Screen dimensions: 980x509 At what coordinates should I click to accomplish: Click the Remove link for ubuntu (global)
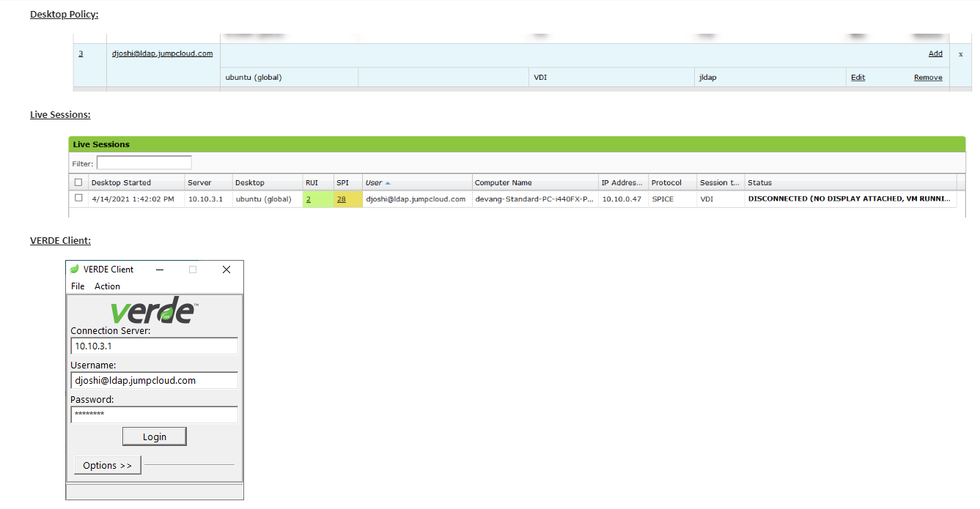[x=928, y=78]
